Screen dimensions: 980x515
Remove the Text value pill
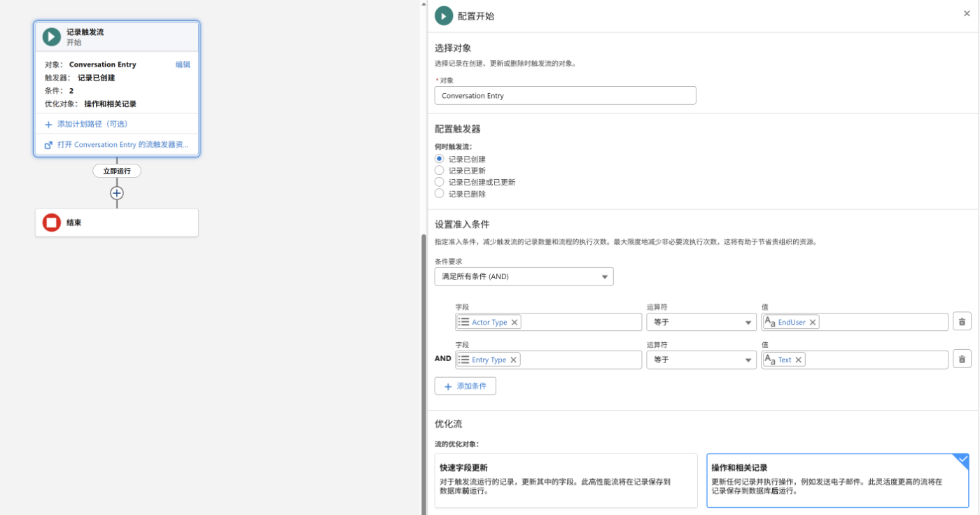coord(799,360)
